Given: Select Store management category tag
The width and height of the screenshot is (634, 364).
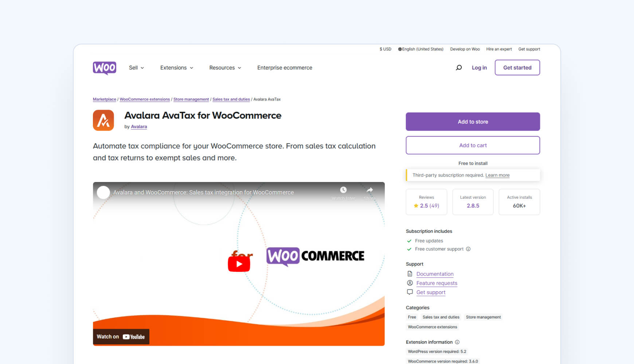Looking at the screenshot, I should [x=483, y=317].
